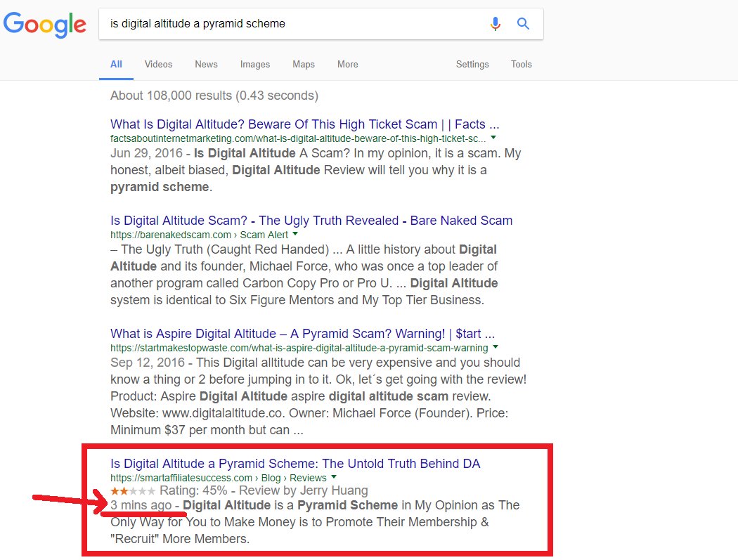
Task: Open 'What is Aspire Digital Altitude' result
Action: [302, 334]
